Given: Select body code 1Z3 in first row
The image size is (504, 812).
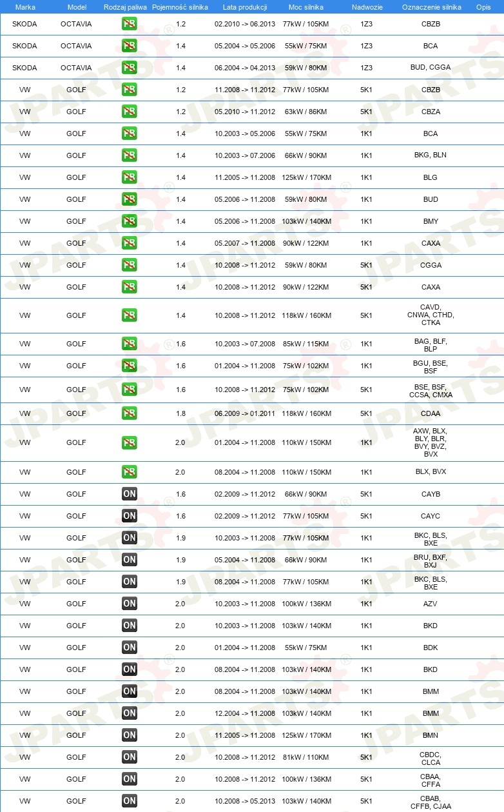Looking at the screenshot, I should pos(366,24).
